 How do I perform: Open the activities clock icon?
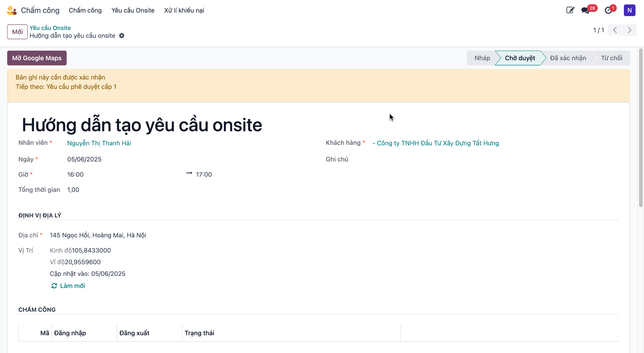click(608, 10)
